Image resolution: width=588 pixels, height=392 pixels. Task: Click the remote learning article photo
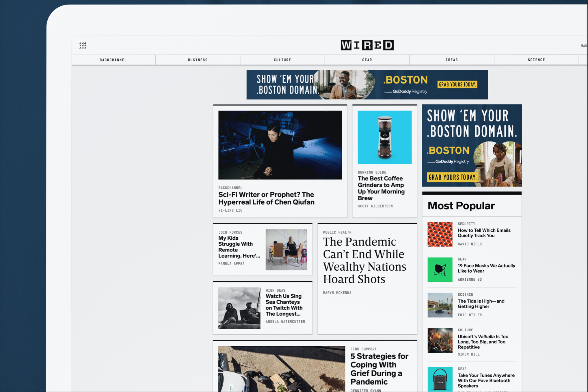286,250
